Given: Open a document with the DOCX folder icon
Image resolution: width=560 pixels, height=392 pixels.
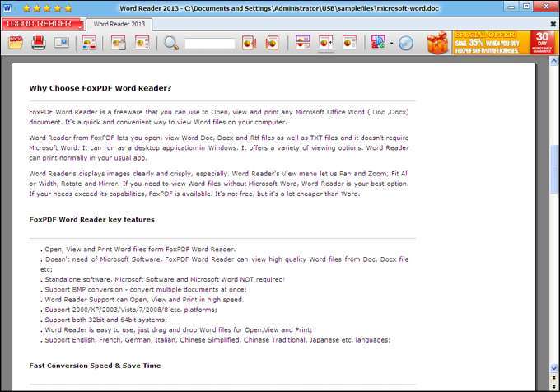Looking at the screenshot, I should pyautogui.click(x=16, y=43).
